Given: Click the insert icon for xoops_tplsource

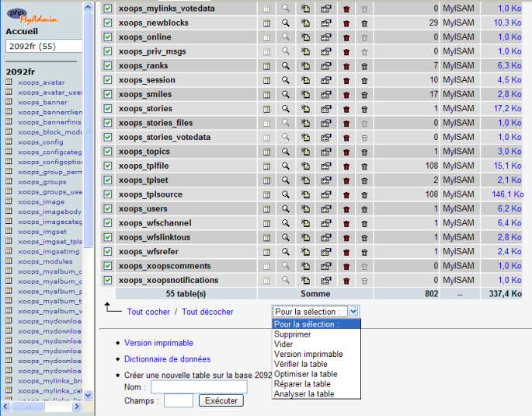Looking at the screenshot, I should [305, 194].
